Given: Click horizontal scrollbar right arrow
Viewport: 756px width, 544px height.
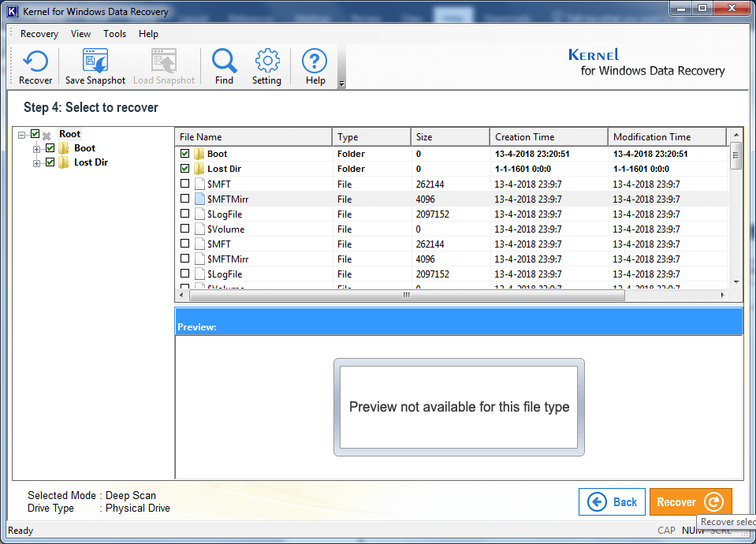Looking at the screenshot, I should point(722,295).
